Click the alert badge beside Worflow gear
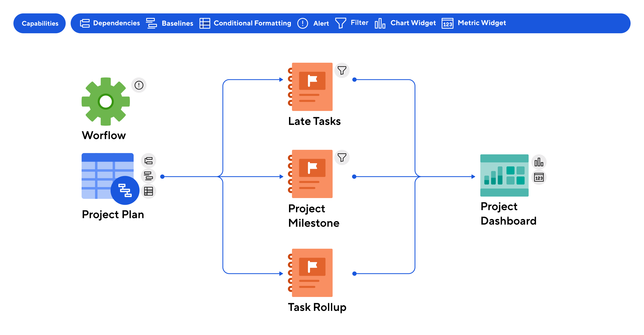The height and width of the screenshot is (335, 644). 139,85
